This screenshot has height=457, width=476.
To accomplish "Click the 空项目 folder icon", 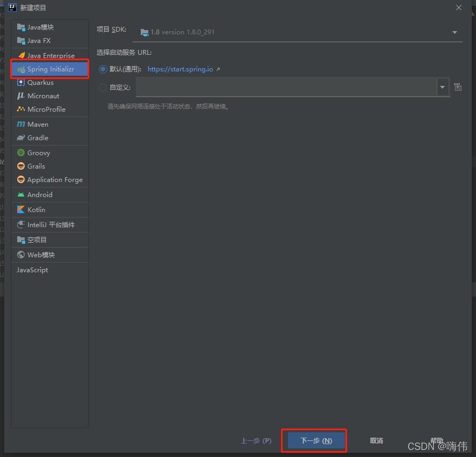I will [21, 240].
